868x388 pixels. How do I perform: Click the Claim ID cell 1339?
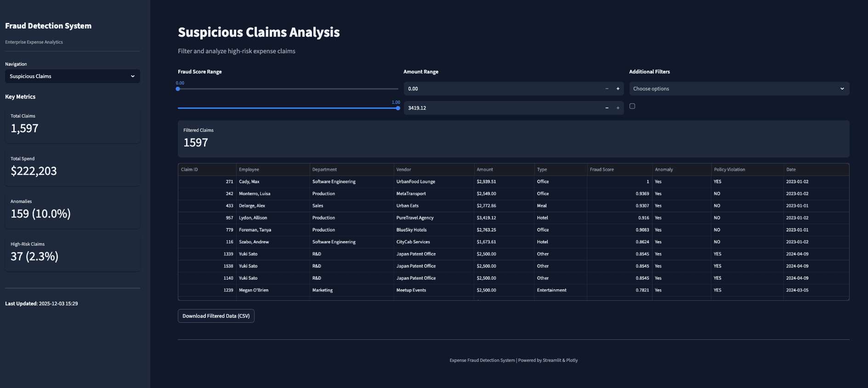point(207,254)
